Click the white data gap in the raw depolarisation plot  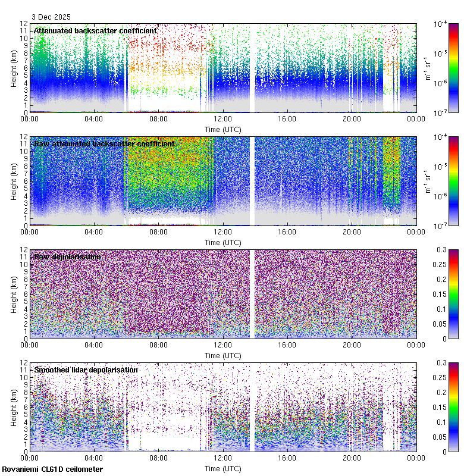point(252,294)
